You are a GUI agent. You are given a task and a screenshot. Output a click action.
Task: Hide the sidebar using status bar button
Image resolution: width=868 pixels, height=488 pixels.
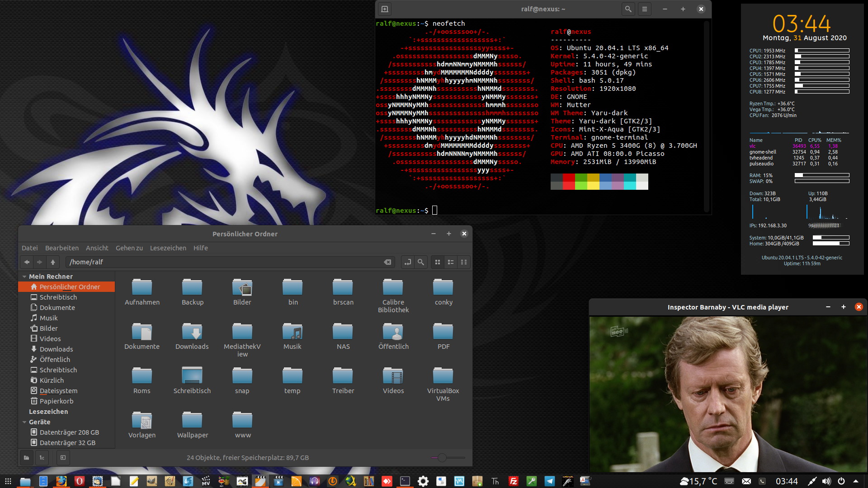pos(63,458)
